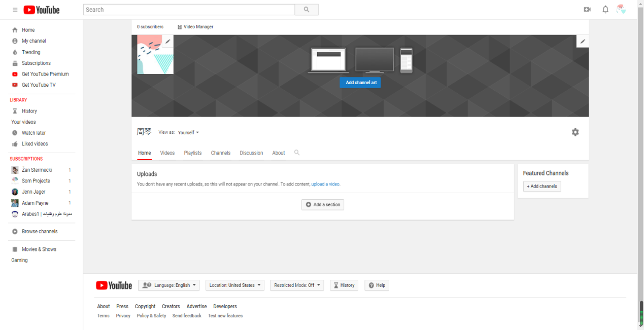The image size is (644, 330).
Task: Click the footer History button
Action: tap(344, 285)
